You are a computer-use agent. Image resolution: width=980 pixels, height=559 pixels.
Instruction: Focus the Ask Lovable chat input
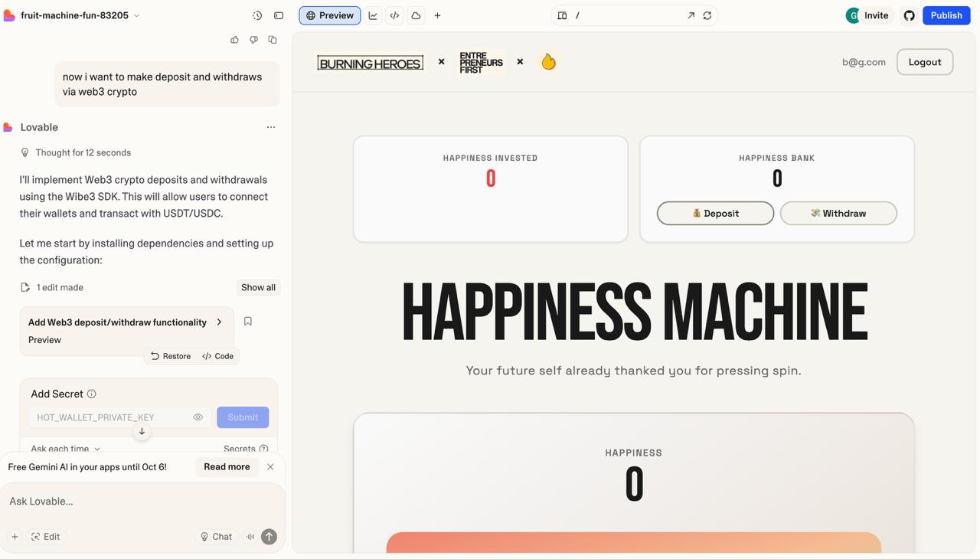[x=142, y=501]
